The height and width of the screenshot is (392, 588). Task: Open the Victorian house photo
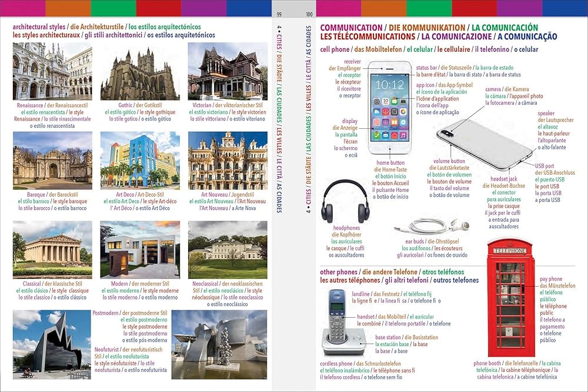[x=228, y=71]
